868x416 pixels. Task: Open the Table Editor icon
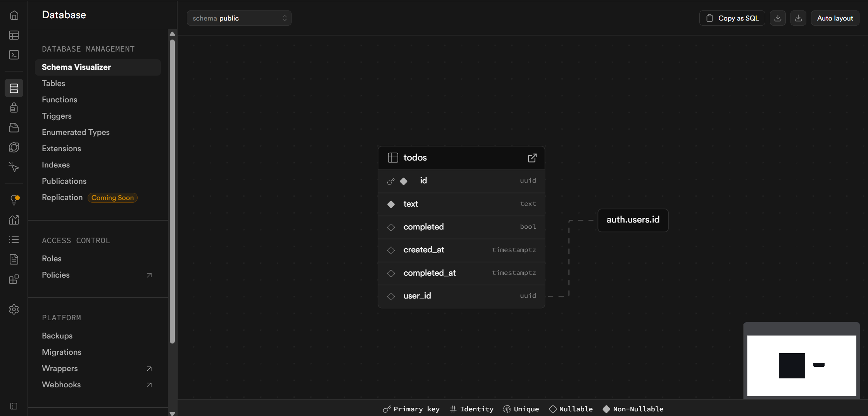pos(14,35)
